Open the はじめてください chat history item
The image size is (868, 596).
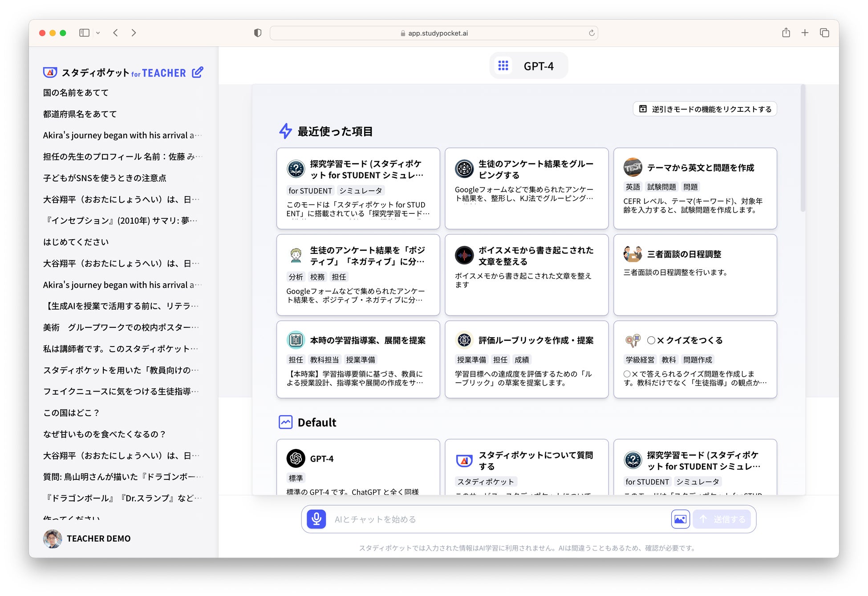click(x=76, y=242)
